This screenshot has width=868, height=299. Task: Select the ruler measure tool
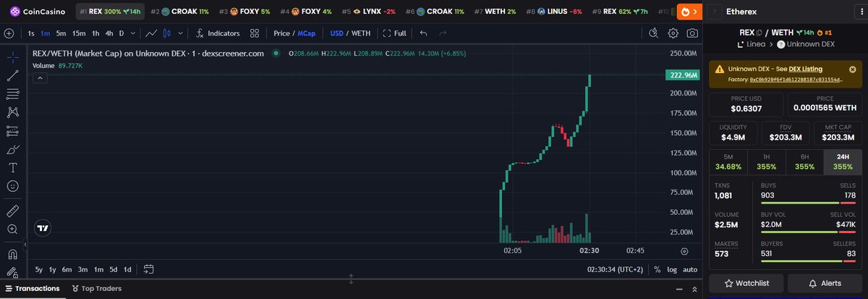[x=12, y=211]
